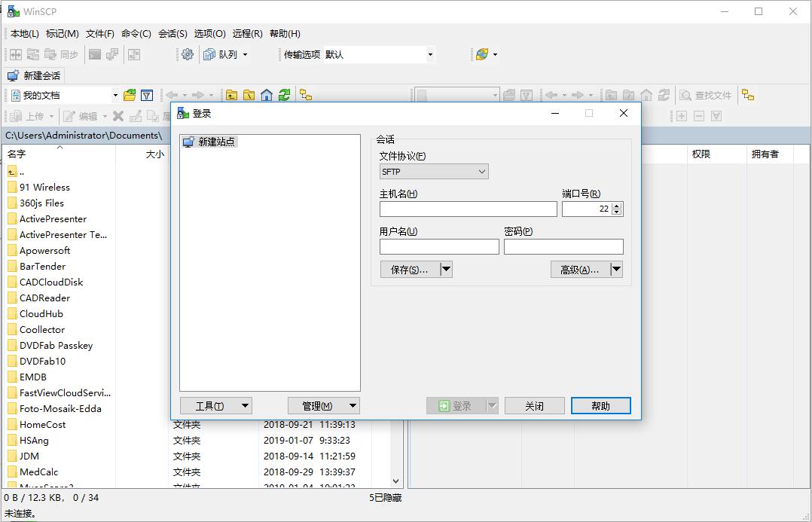The width and height of the screenshot is (812, 522).
Task: Open the arrow beside 高级(A) button
Action: [616, 270]
